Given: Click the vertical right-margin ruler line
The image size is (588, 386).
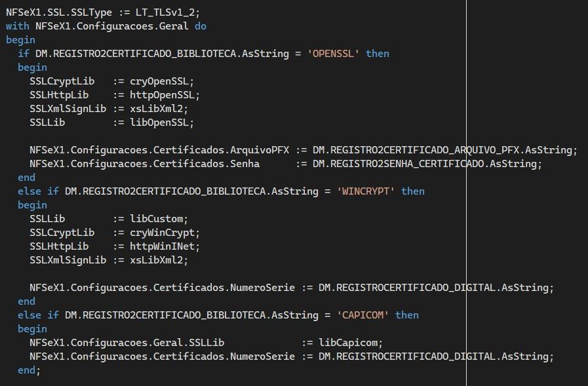Looking at the screenshot, I should pyautogui.click(x=466, y=193).
